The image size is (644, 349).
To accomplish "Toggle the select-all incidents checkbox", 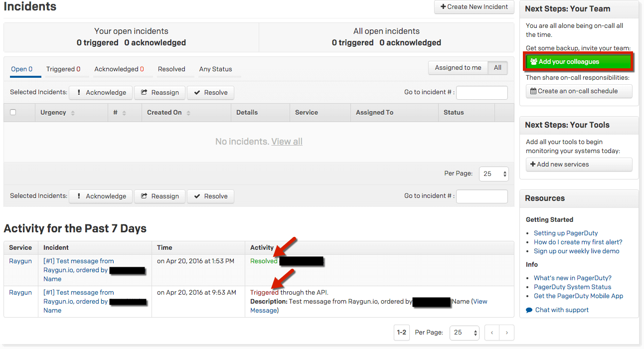I will 12,112.
